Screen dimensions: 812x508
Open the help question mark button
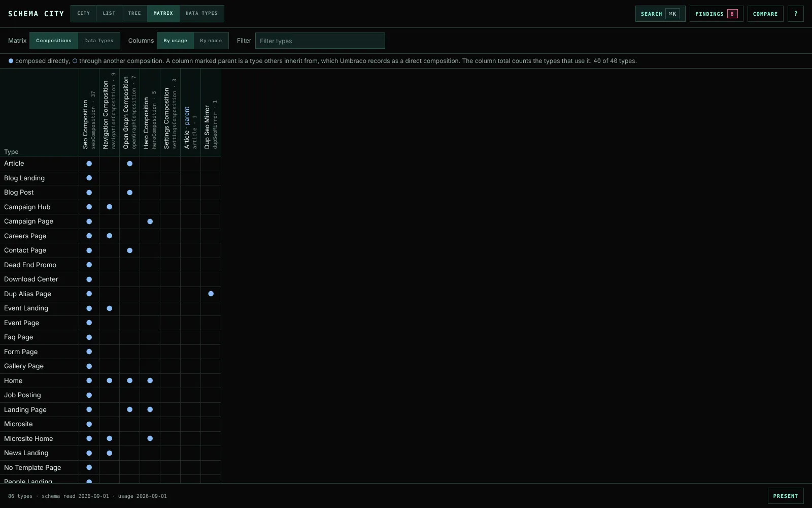pos(795,14)
